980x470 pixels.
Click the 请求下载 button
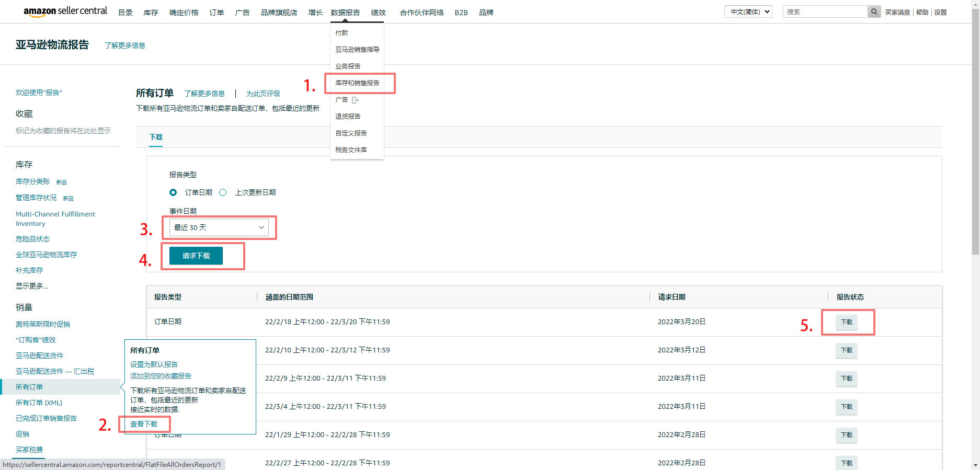196,256
